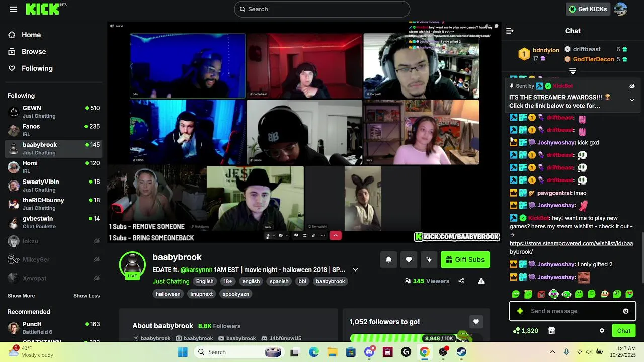644x362 pixels.
Task: Click Show More in Following section
Action: [21, 296]
